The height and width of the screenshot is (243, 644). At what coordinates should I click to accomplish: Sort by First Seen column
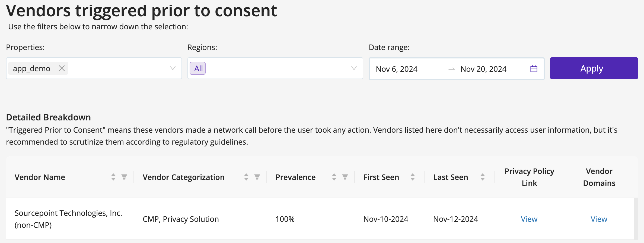(413, 177)
